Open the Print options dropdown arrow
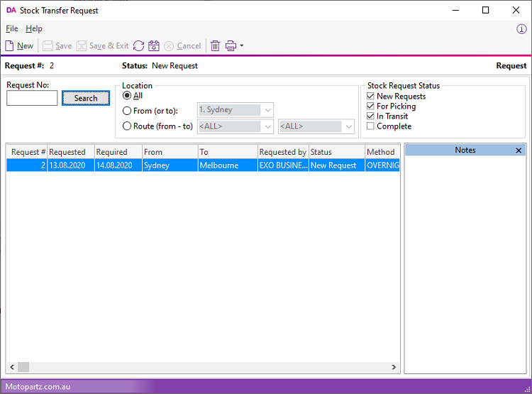Screen dimensions: 532x394 pos(242,45)
